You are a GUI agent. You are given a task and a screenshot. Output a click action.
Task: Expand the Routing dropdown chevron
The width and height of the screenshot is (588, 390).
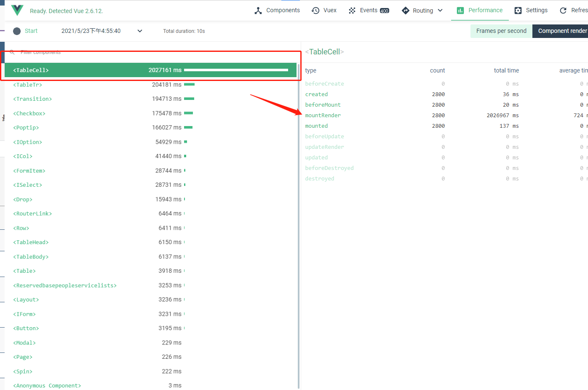click(440, 11)
